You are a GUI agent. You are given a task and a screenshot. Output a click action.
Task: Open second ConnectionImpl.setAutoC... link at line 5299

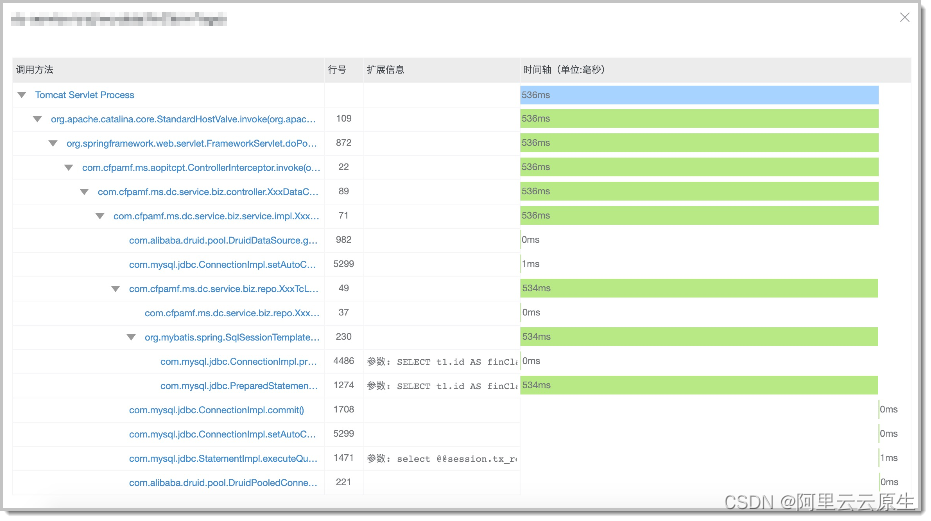(x=223, y=434)
